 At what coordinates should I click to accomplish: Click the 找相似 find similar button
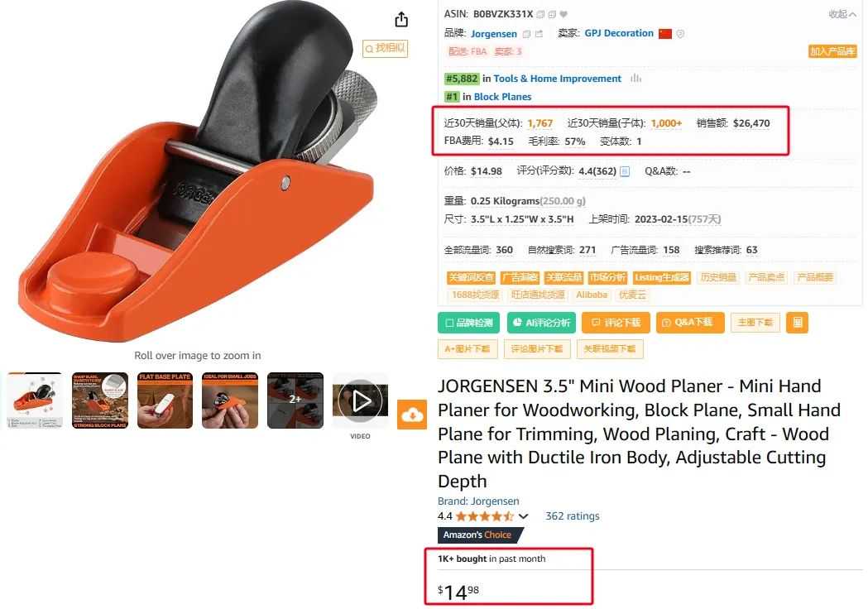pyautogui.click(x=386, y=49)
